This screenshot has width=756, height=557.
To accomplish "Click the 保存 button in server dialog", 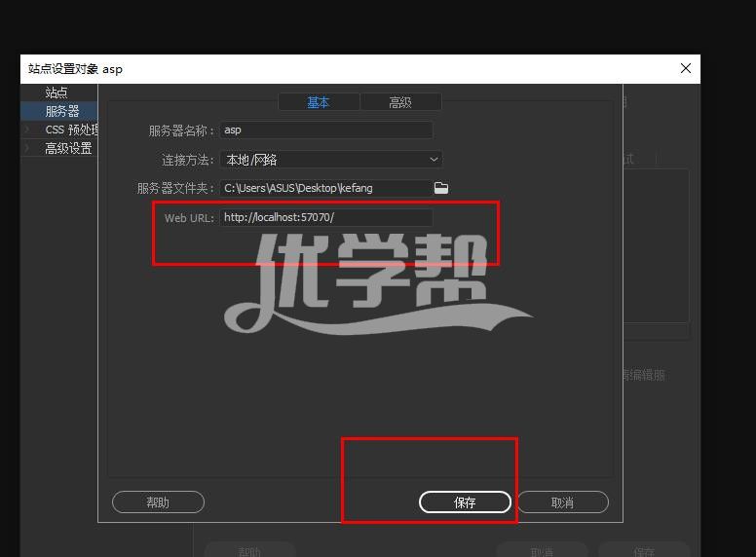I will [465, 502].
